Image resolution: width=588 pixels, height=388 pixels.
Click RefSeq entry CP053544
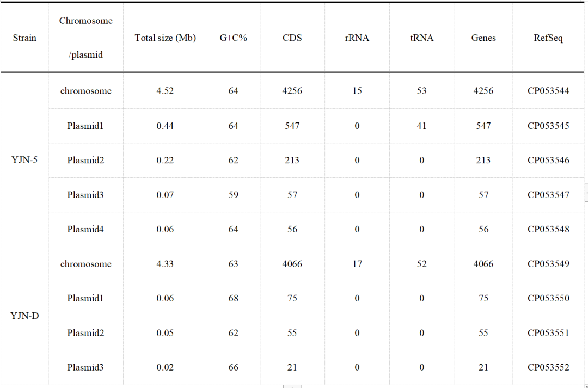(x=548, y=91)
